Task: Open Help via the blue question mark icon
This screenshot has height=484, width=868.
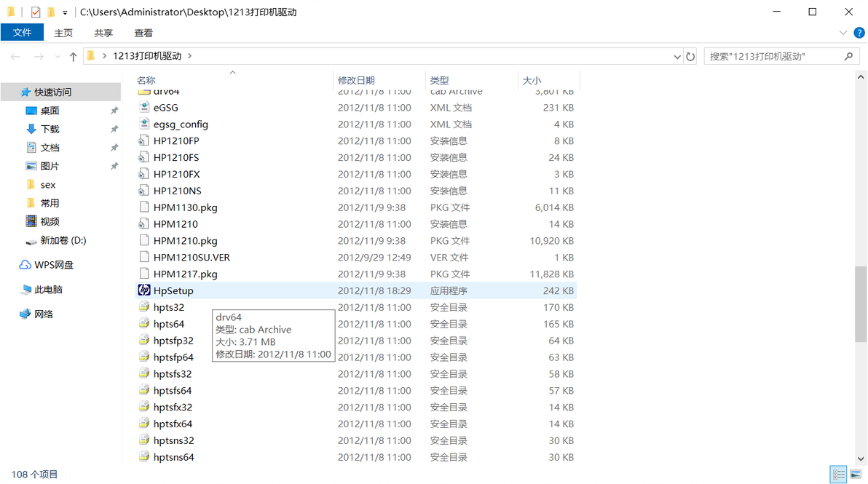Action: (859, 32)
